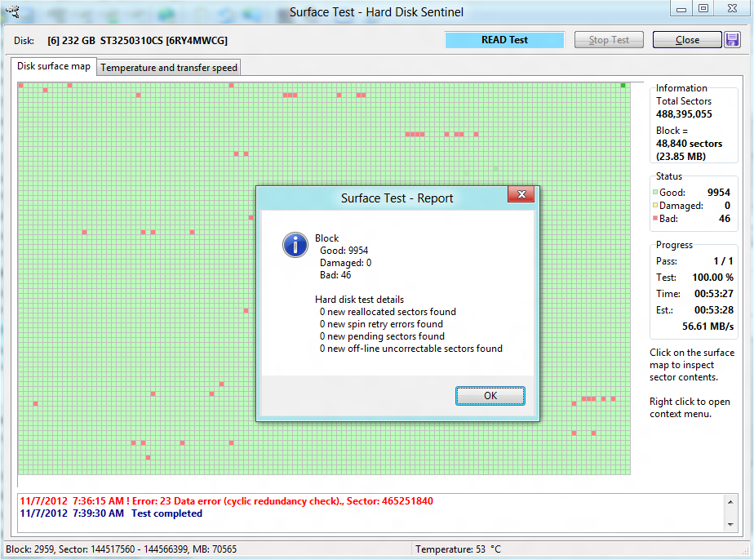Maximize the Surface Test window

pyautogui.click(x=703, y=9)
